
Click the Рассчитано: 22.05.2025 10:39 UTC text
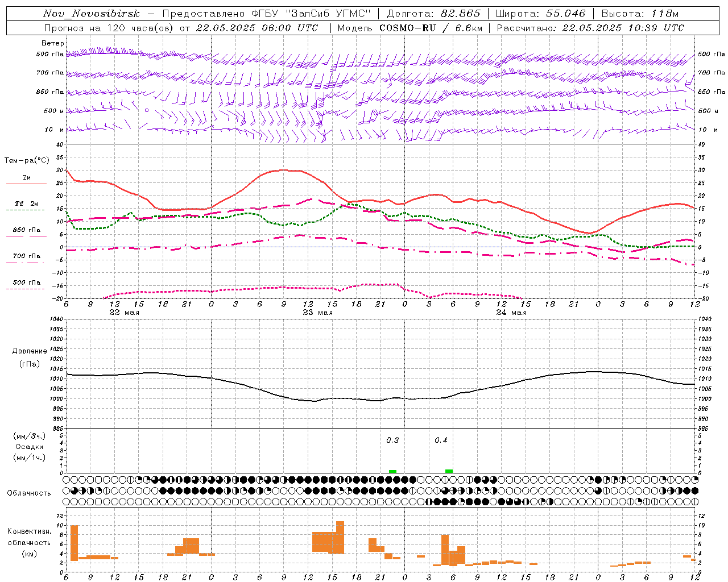[590, 28]
